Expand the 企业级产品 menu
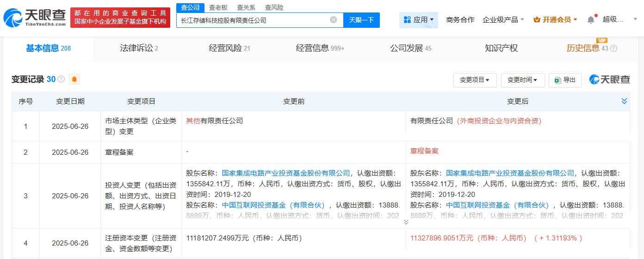644x259 pixels. tap(503, 20)
